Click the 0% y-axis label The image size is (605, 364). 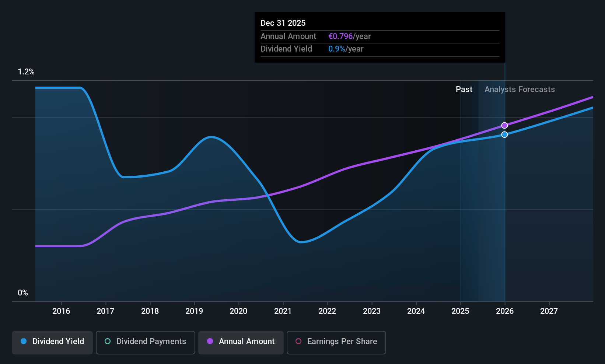pyautogui.click(x=23, y=293)
